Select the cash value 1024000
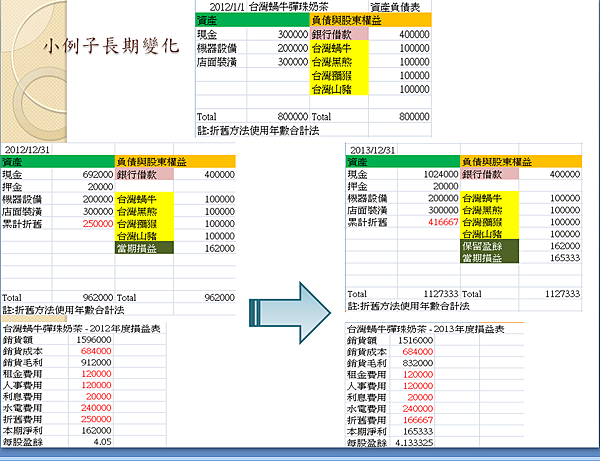The width and height of the screenshot is (600, 461). (x=441, y=174)
